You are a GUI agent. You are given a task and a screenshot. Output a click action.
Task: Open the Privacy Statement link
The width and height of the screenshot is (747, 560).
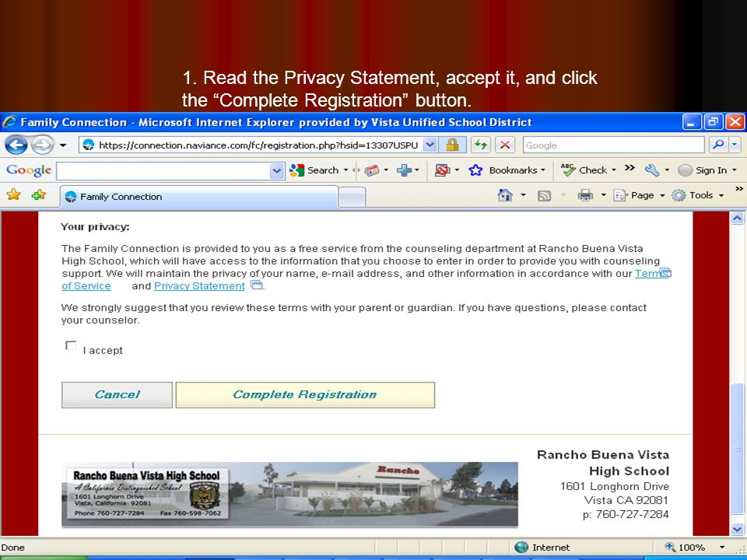tap(199, 285)
